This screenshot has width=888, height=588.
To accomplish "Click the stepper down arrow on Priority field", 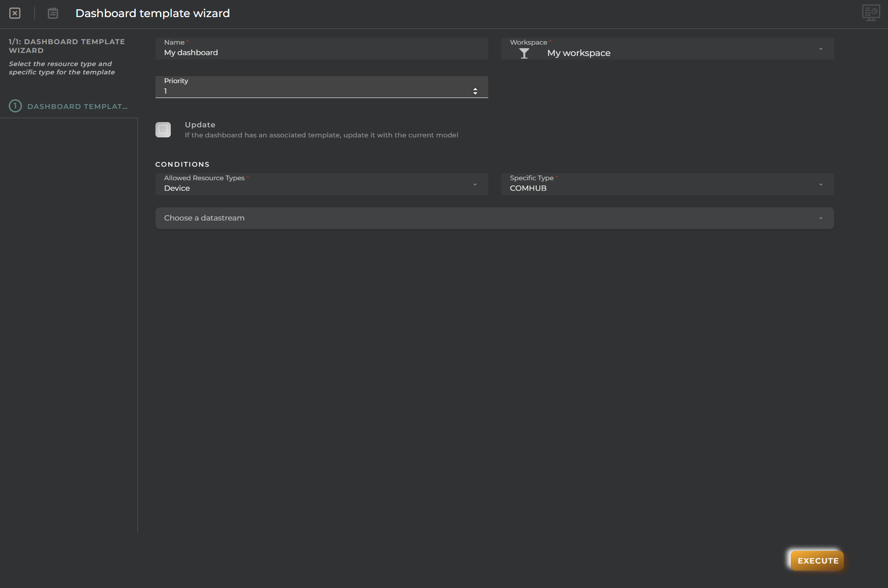I will coord(476,93).
